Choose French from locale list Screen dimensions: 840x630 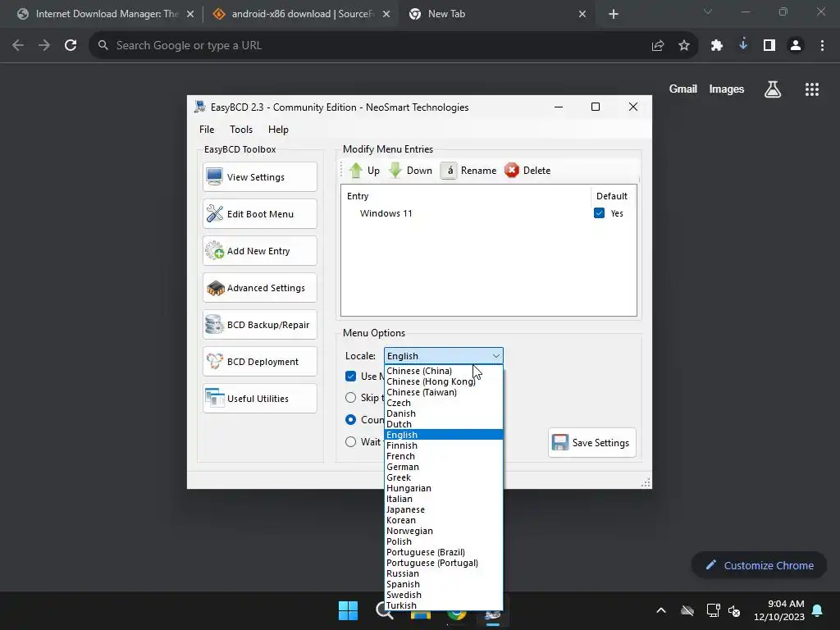444,456
